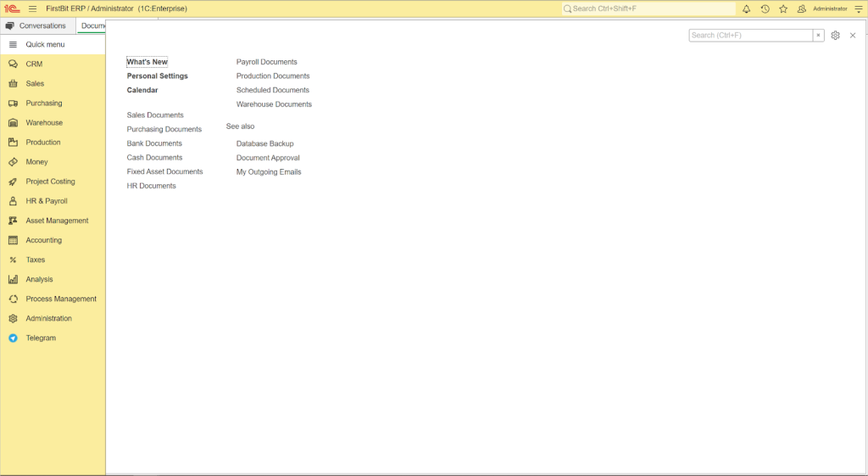Open Fixed Asset Documents

pyautogui.click(x=164, y=171)
